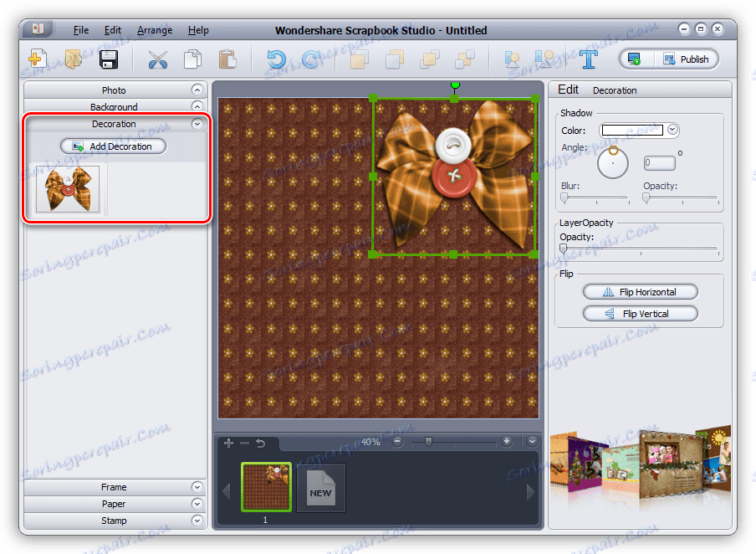Click the green rotation handle above bow

coord(455,86)
